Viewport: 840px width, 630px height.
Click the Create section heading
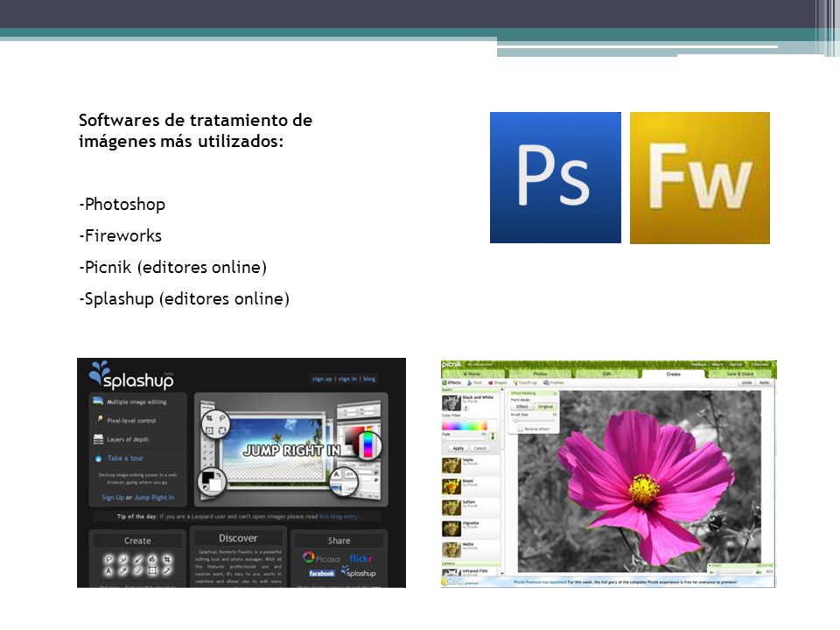pyautogui.click(x=137, y=541)
